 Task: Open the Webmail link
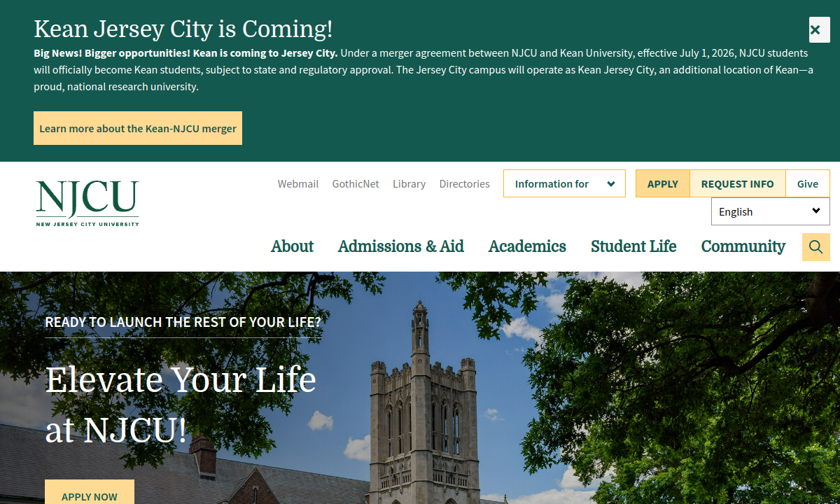[297, 184]
